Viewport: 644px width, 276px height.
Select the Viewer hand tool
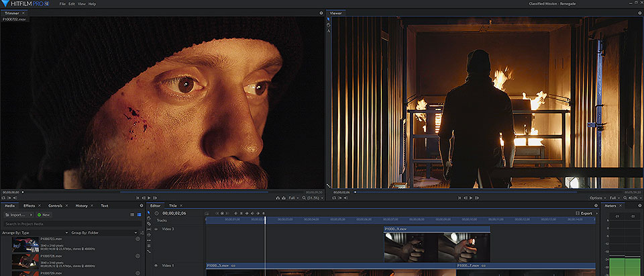tap(329, 25)
